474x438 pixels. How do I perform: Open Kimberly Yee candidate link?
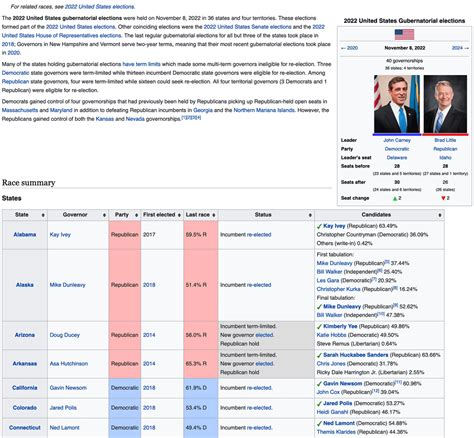click(x=340, y=326)
